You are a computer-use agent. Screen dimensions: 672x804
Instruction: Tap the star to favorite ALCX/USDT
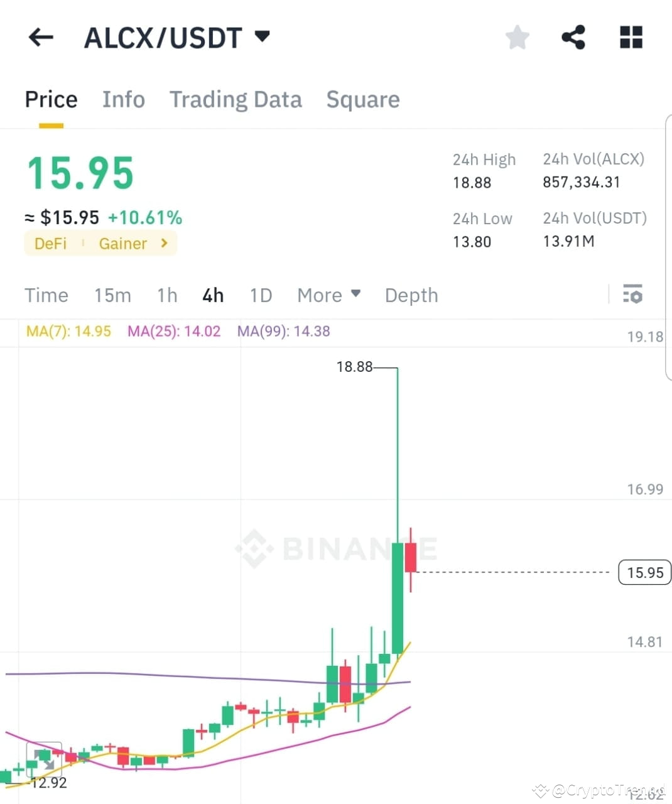tap(517, 37)
